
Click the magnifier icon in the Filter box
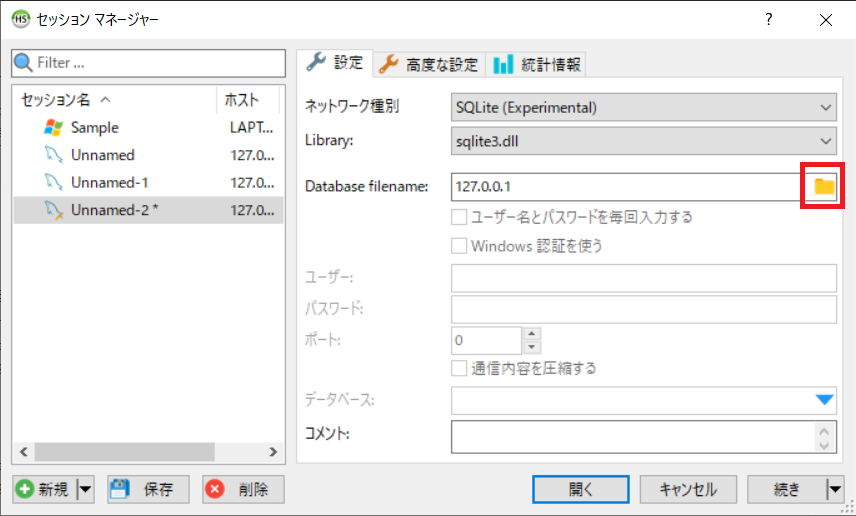pos(23,62)
